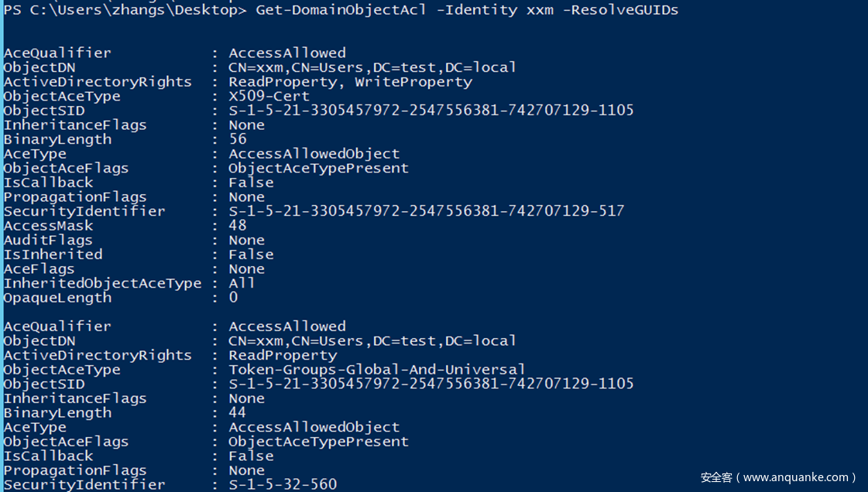Select the Token-Groups-Global-And-Universal value
The height and width of the screenshot is (492, 868).
point(376,370)
